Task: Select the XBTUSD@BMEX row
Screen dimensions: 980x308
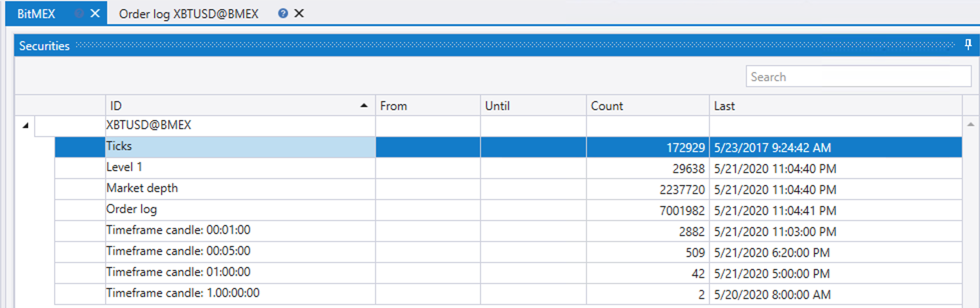Action: [498, 125]
